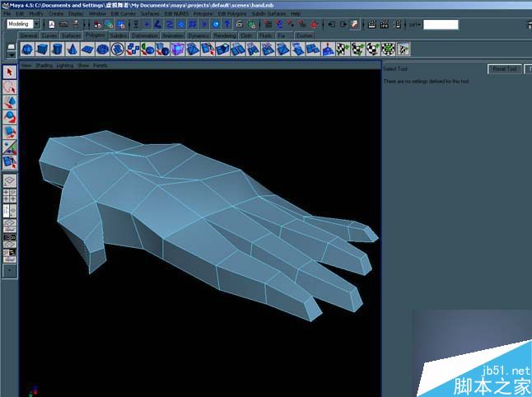Create a polygon cube from shelf
The width and height of the screenshot is (532, 397).
[x=42, y=49]
